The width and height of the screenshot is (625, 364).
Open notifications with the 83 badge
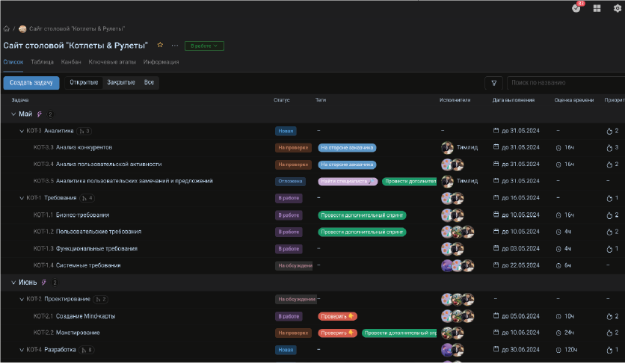(576, 8)
